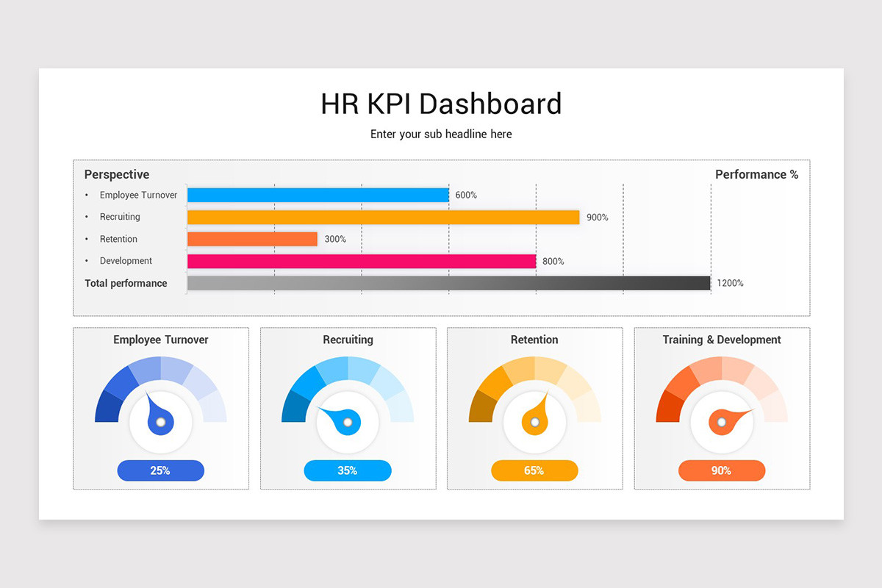
Task: Click the HR KPI Dashboard title
Action: pos(441,104)
